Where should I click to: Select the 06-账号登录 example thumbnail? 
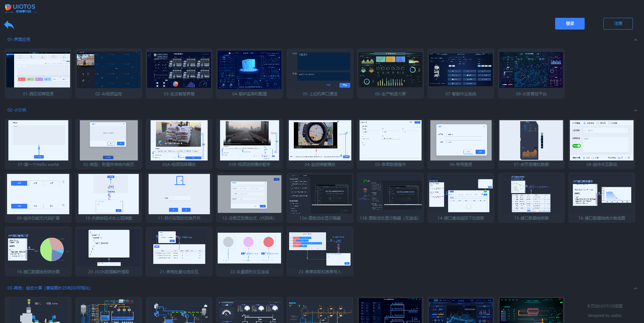pos(461,141)
